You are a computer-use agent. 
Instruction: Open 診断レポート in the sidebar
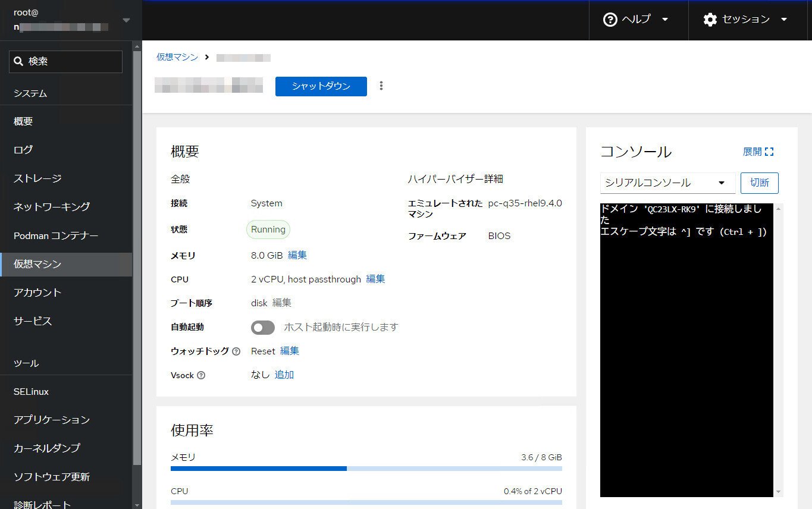(x=66, y=504)
